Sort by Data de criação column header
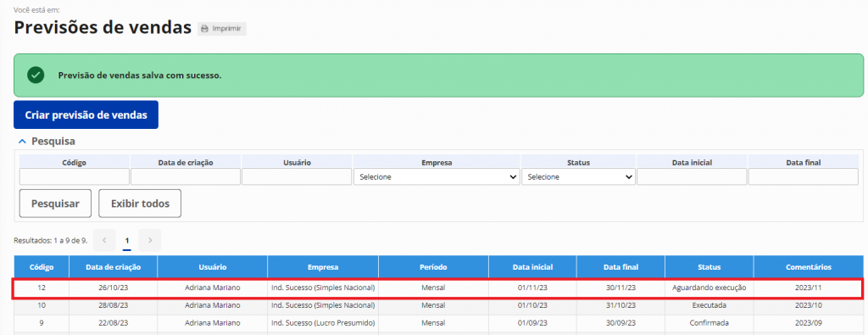Viewport: 868px width, 335px height. pyautogui.click(x=113, y=267)
